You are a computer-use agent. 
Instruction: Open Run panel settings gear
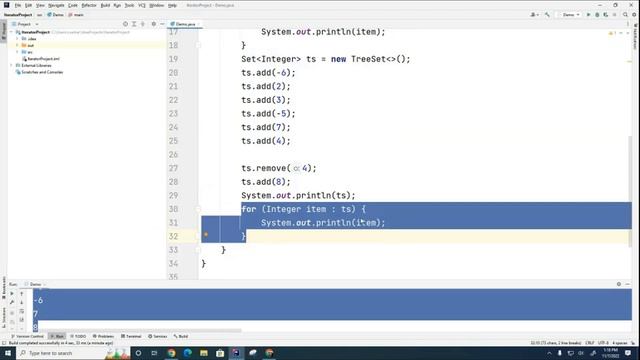click(x=619, y=284)
